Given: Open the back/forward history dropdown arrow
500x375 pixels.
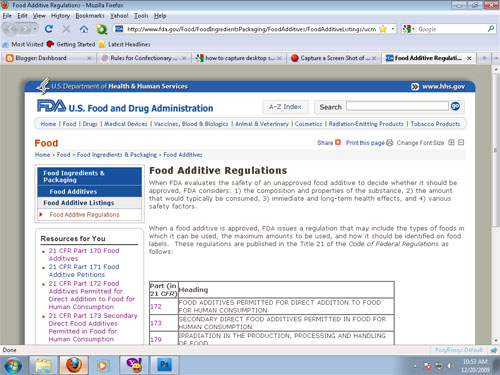Looking at the screenshot, I should (x=35, y=29).
